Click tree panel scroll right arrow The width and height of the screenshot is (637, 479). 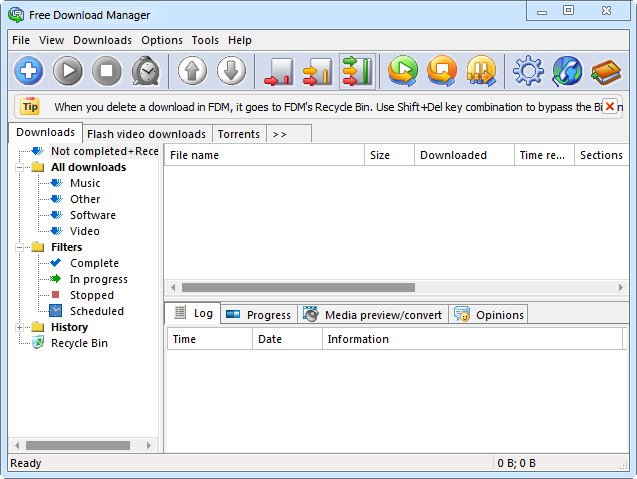149,446
